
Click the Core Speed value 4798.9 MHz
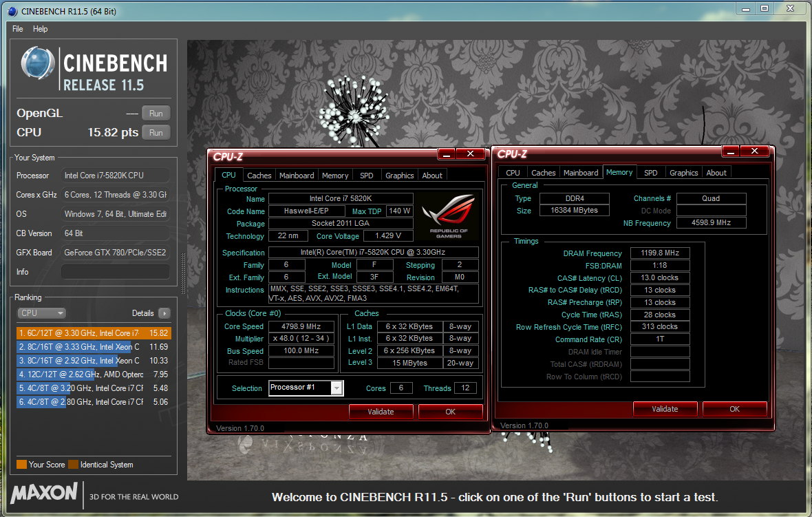coord(301,326)
